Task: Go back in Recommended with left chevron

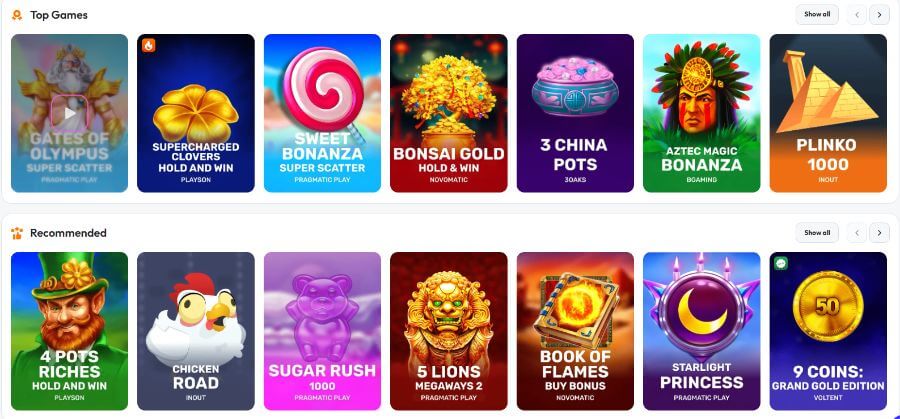Action: coord(857,233)
